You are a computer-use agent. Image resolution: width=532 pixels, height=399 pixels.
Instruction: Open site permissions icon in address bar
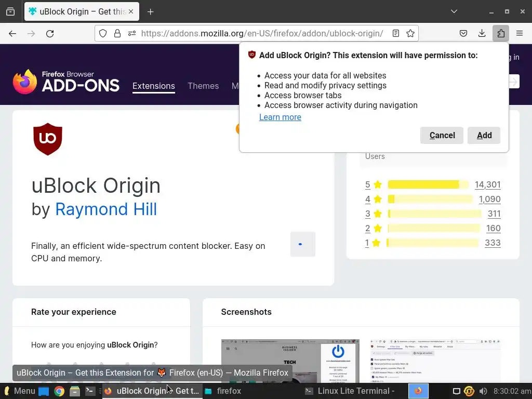coord(132,33)
